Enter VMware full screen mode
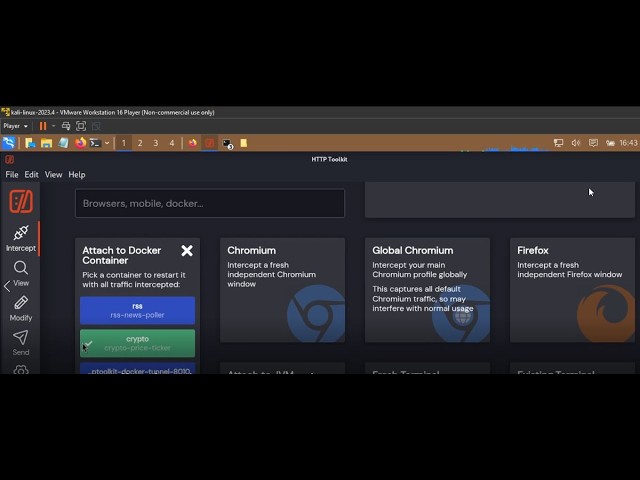Image resolution: width=640 pixels, height=480 pixels. click(x=81, y=126)
